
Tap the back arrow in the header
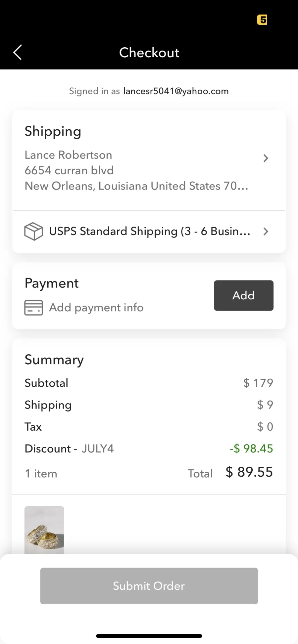pos(18,52)
